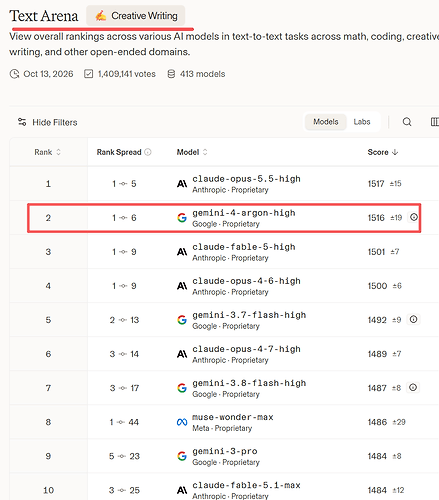Image resolution: width=439 pixels, height=500 pixels.
Task: Open the gemini-3.8-flash-high model link
Action: 249,383
